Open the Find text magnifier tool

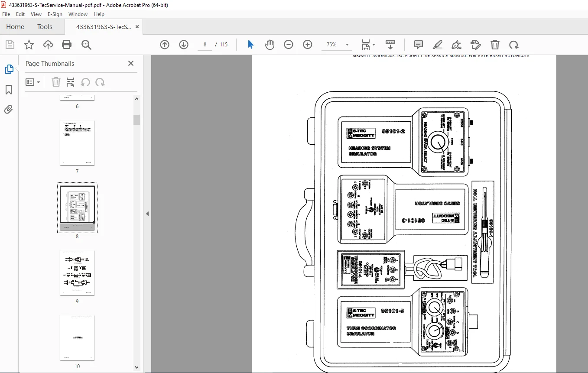pyautogui.click(x=86, y=45)
